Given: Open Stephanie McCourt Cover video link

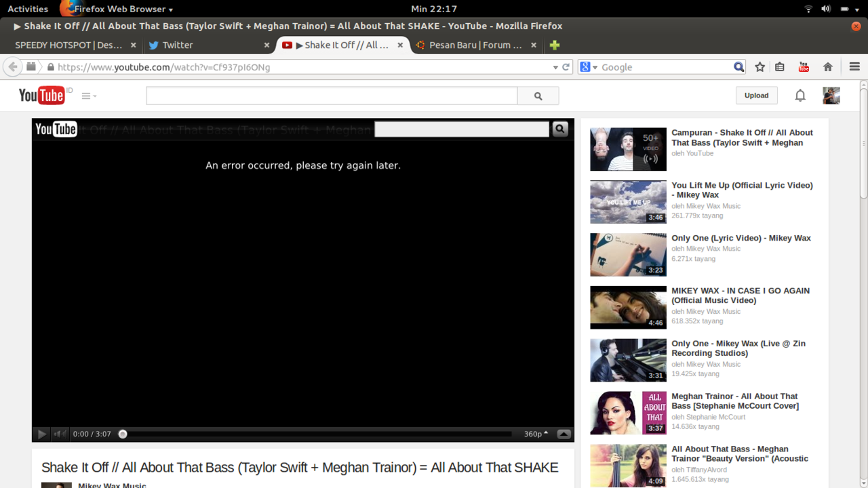Looking at the screenshot, I should click(735, 401).
